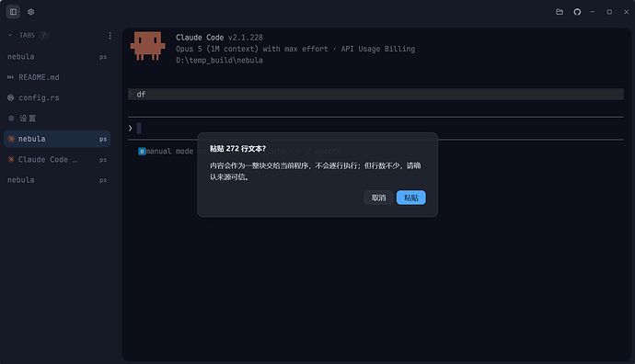The height and width of the screenshot is (364, 635).
Task: Click the manual mode pause indicator
Action: [x=142, y=152]
